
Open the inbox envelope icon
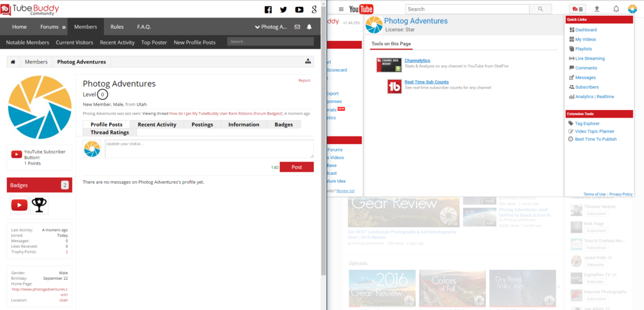297,27
